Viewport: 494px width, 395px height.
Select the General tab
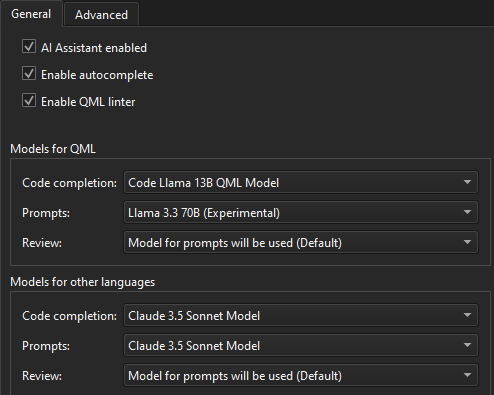click(31, 14)
